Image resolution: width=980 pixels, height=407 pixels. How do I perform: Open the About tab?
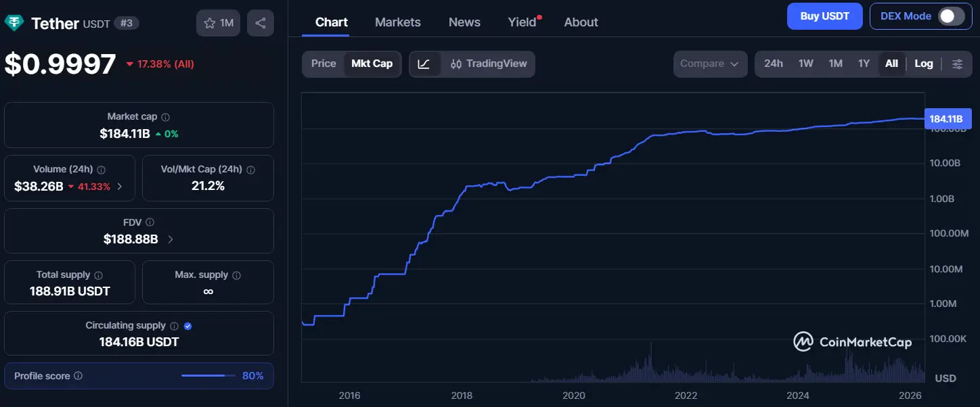click(581, 22)
